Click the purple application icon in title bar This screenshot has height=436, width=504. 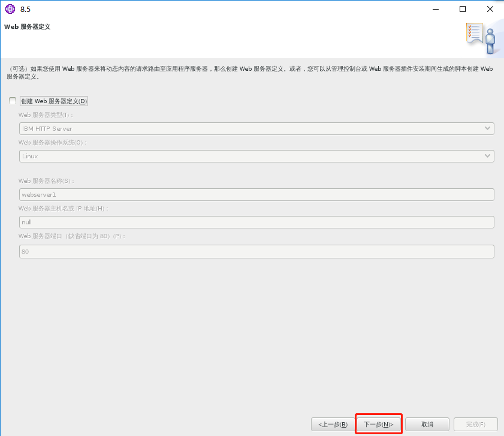10,9
